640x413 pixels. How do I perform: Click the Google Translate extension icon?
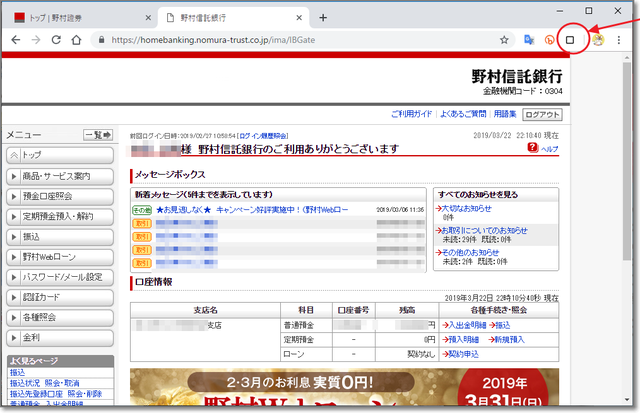point(529,40)
